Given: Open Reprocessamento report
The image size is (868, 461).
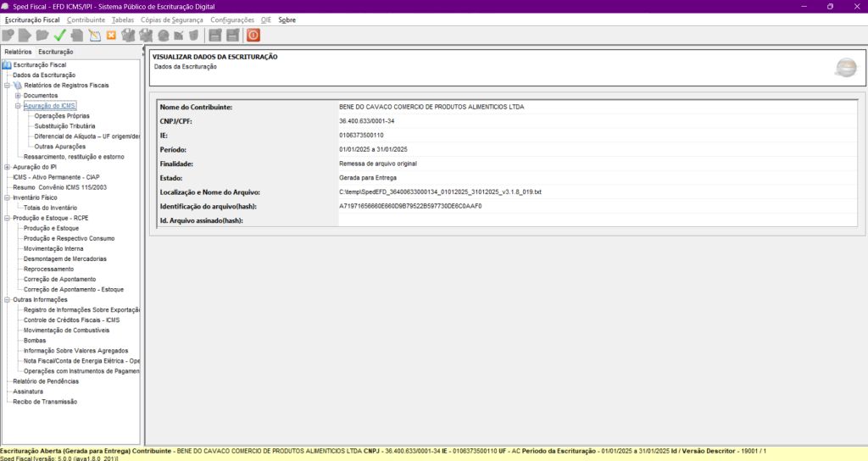Looking at the screenshot, I should tap(48, 269).
